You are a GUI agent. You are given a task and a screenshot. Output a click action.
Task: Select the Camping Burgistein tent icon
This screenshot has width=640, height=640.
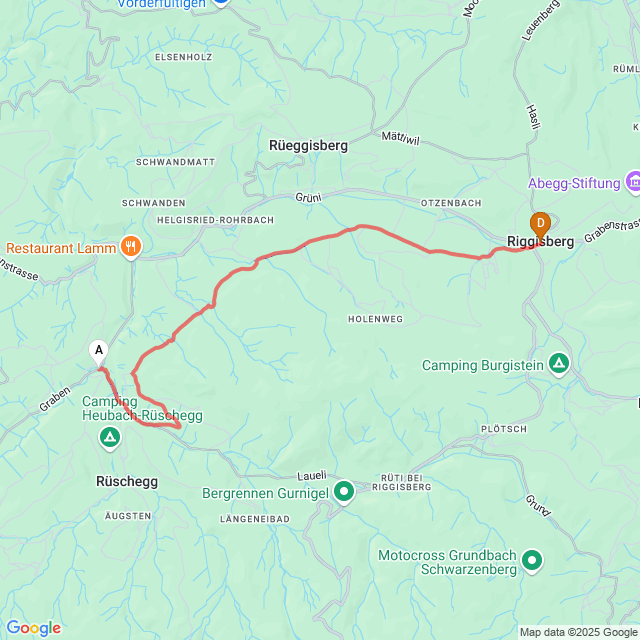pyautogui.click(x=559, y=363)
